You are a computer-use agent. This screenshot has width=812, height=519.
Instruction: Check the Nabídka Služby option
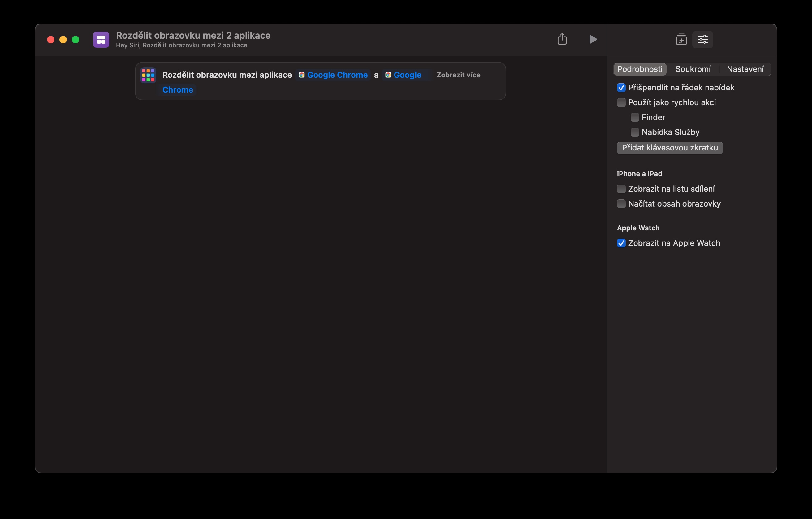click(x=635, y=132)
